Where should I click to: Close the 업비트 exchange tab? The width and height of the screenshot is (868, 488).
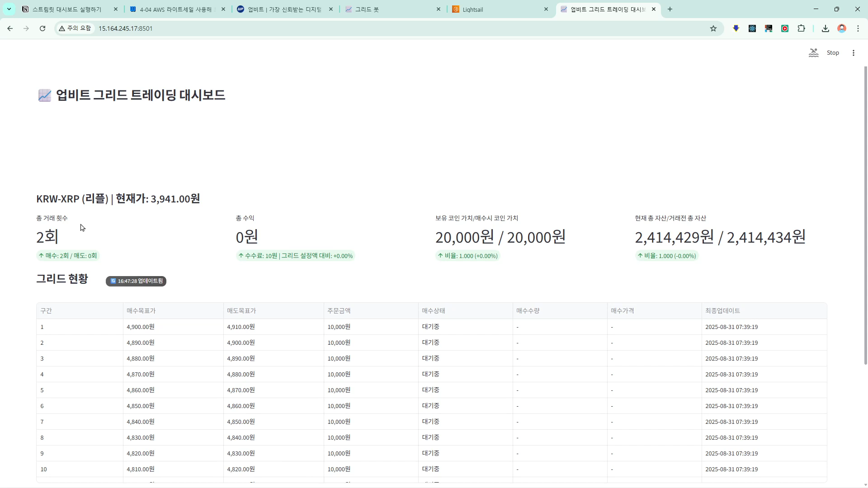331,9
